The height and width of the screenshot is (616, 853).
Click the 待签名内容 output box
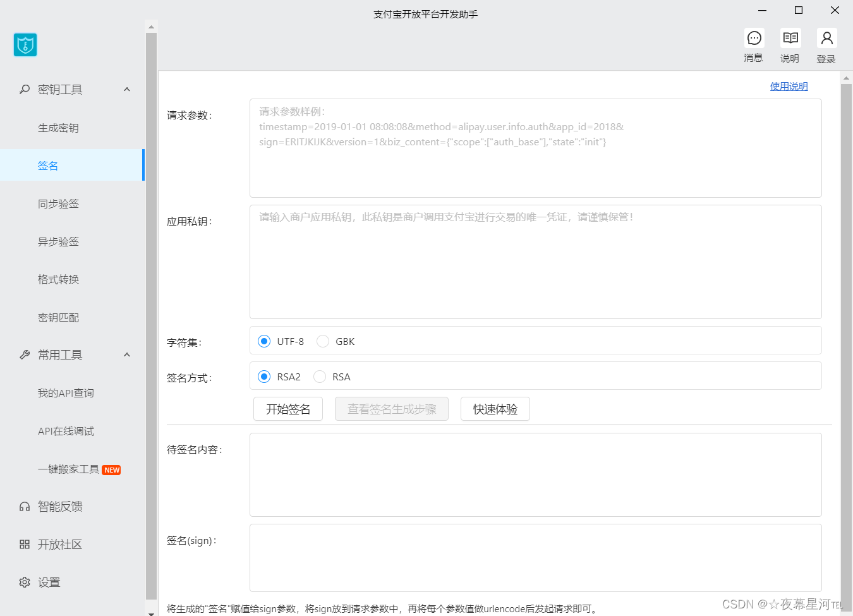point(536,474)
